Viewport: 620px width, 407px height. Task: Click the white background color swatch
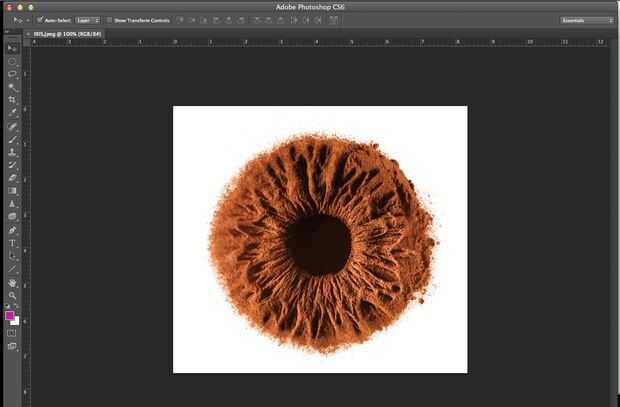pyautogui.click(x=16, y=321)
